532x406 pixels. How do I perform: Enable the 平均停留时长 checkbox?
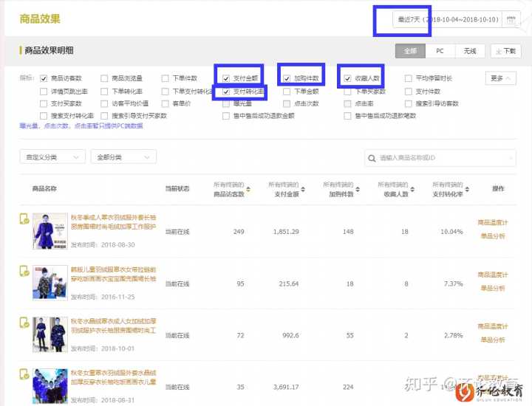click(409, 78)
